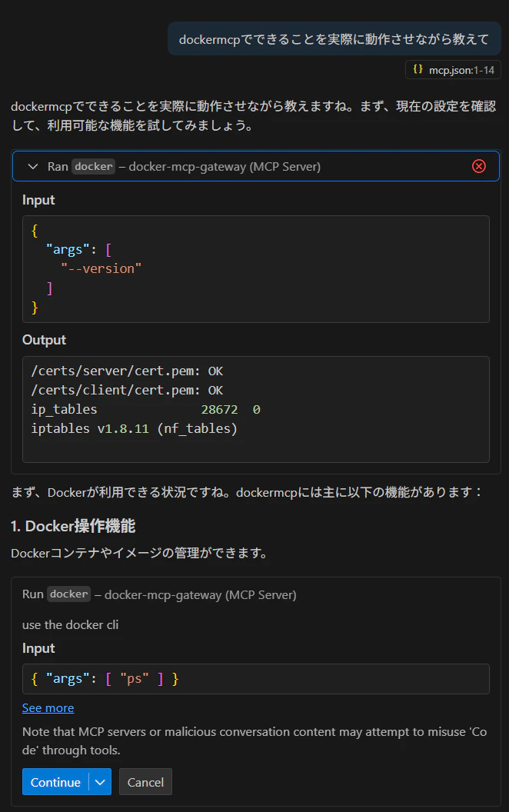This screenshot has height=812, width=509.
Task: Click the See more link
Action: [x=48, y=708]
